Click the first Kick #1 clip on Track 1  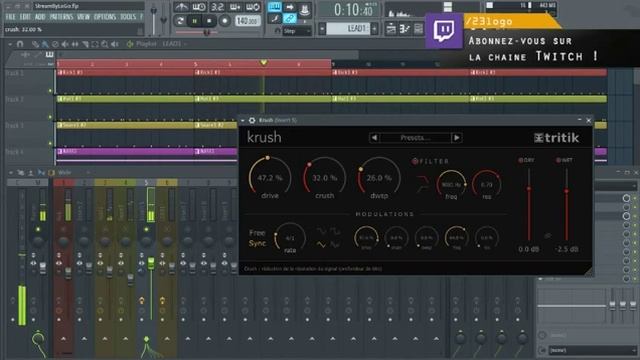pyautogui.click(x=125, y=73)
